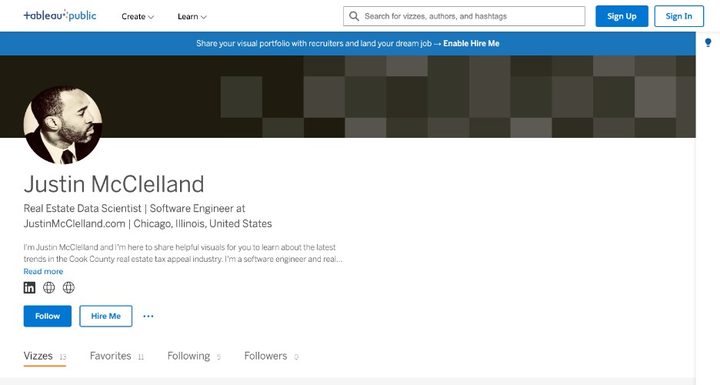The height and width of the screenshot is (385, 720).
Task: Click the search magnifier icon
Action: click(x=354, y=16)
